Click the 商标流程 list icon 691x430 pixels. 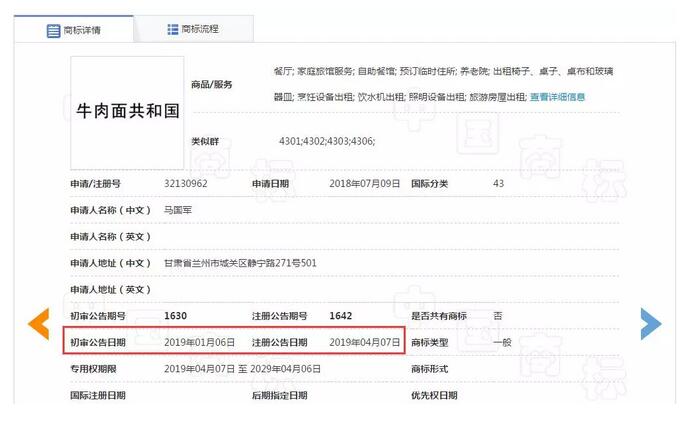click(x=173, y=29)
